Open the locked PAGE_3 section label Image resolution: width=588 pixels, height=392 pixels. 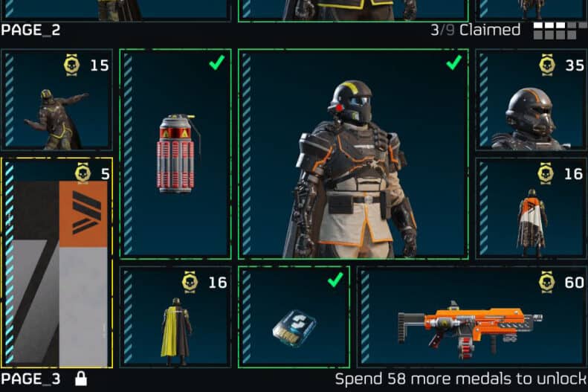(30, 379)
